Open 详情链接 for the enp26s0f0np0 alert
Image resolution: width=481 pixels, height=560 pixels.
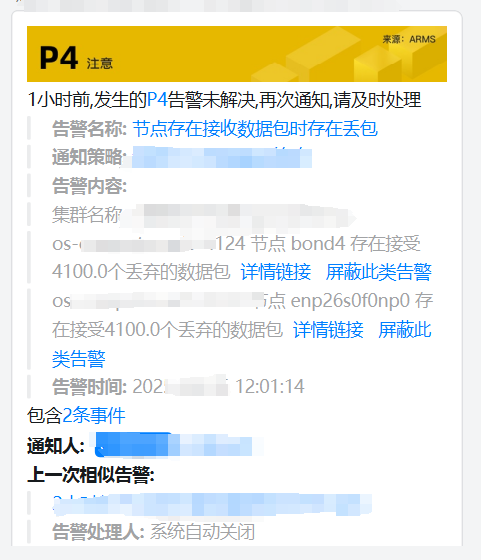[x=328, y=330]
